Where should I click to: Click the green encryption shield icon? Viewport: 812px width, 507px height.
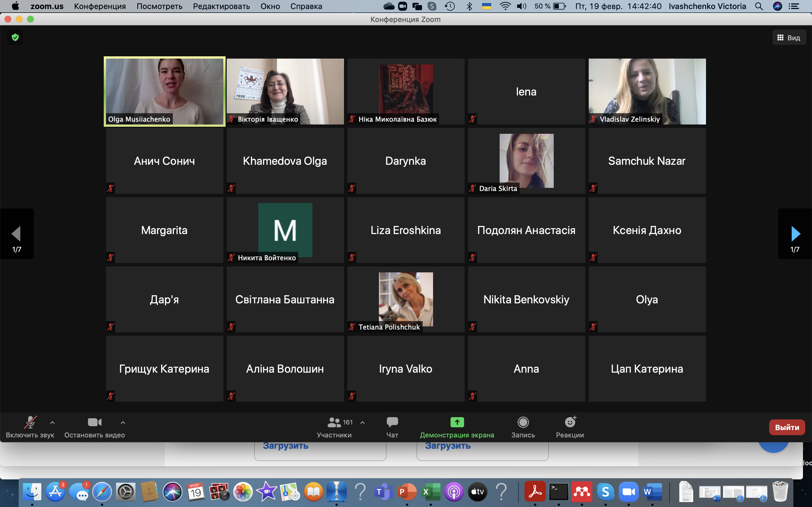click(15, 37)
